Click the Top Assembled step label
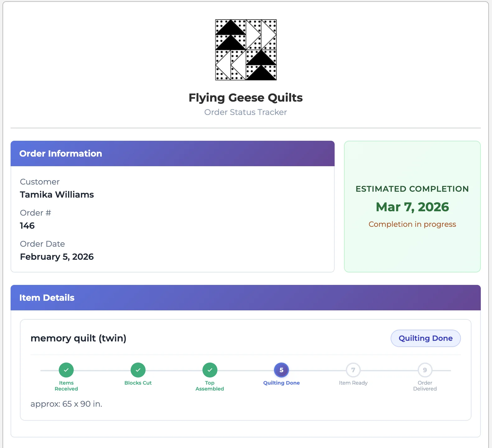Image resolution: width=492 pixels, height=448 pixels. [210, 386]
